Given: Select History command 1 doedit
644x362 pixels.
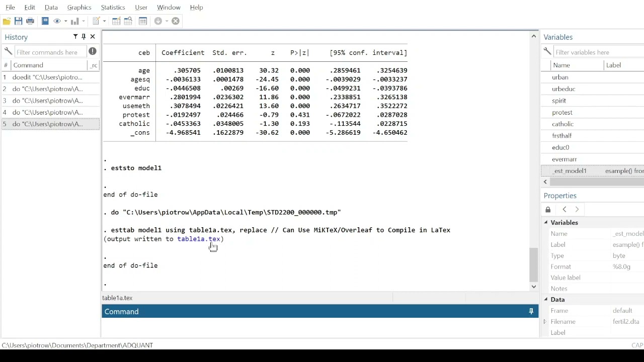Looking at the screenshot, I should coord(50,77).
